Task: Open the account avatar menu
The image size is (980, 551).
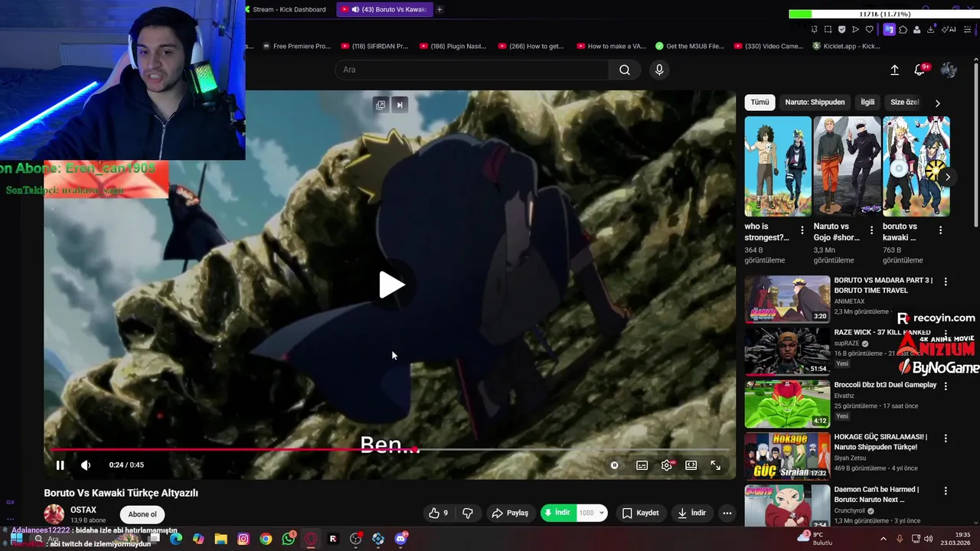Action: coord(949,70)
